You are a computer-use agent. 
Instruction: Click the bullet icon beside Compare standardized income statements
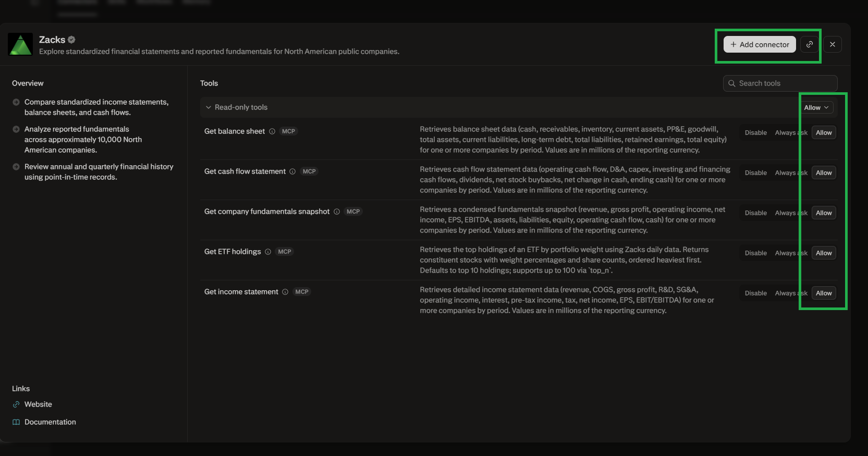tap(16, 102)
